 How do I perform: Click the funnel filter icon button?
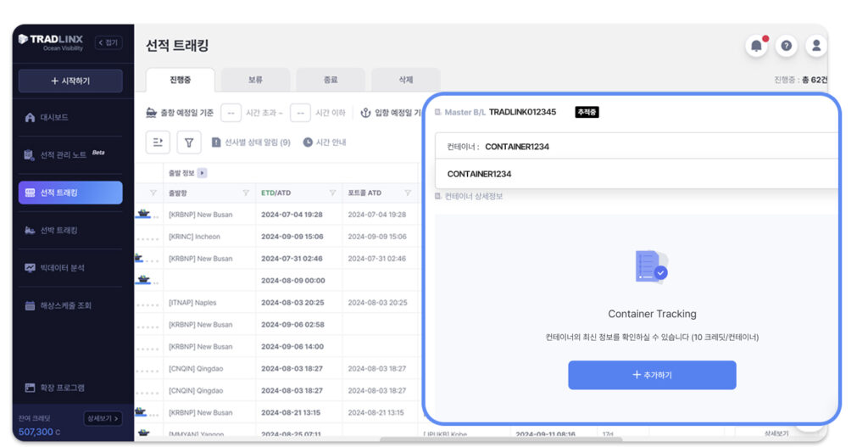pyautogui.click(x=189, y=142)
